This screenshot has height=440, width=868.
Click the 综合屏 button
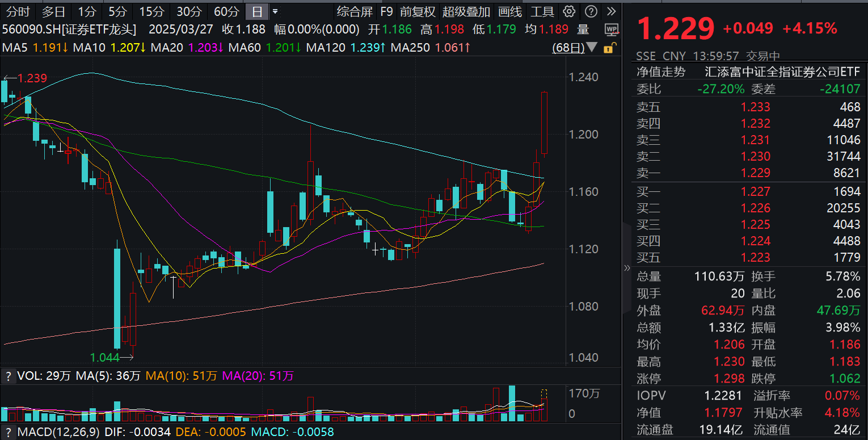355,11
